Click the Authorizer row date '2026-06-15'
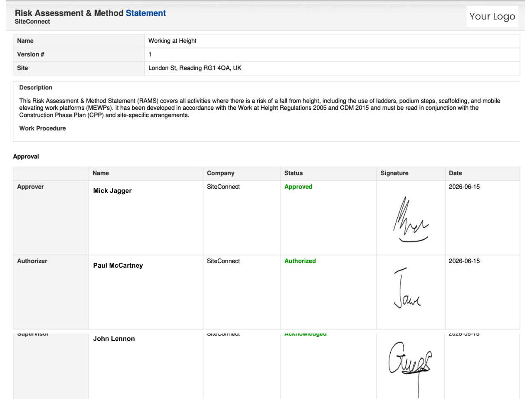 [464, 261]
